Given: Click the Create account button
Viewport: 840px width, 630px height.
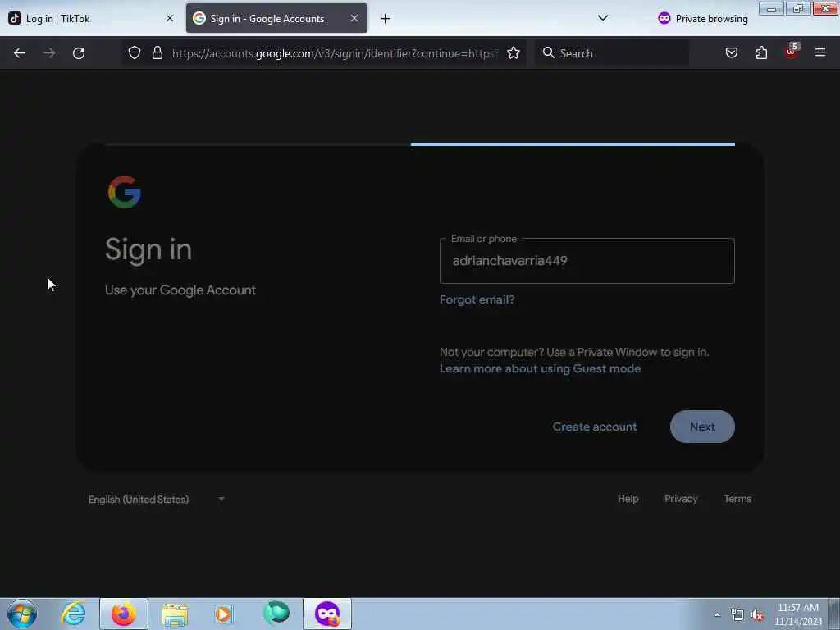Looking at the screenshot, I should tap(595, 427).
